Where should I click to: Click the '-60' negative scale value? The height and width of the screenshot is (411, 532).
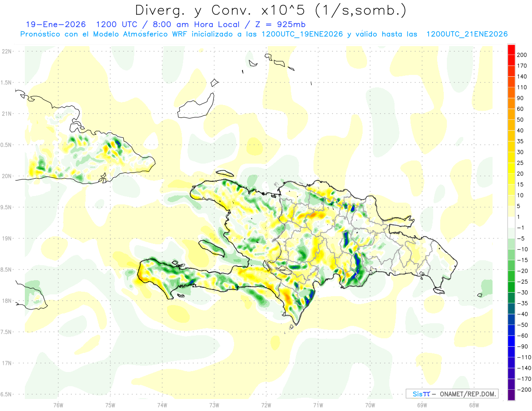point(523,336)
